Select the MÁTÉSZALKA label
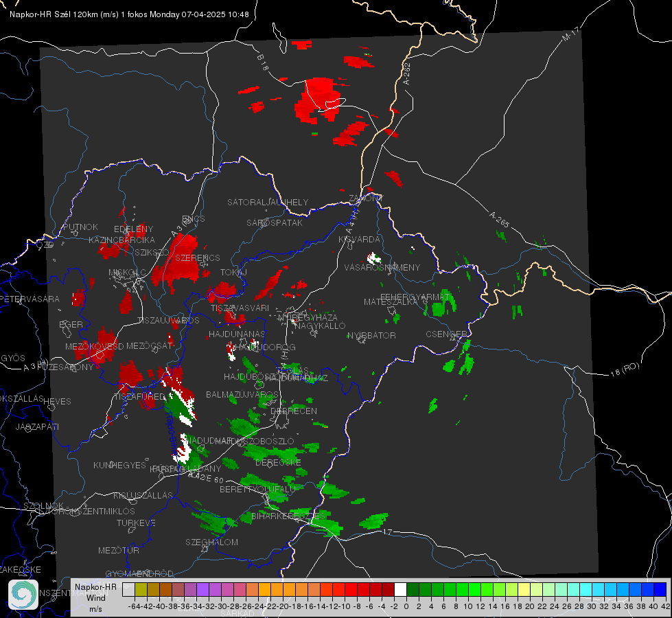 tap(391, 302)
